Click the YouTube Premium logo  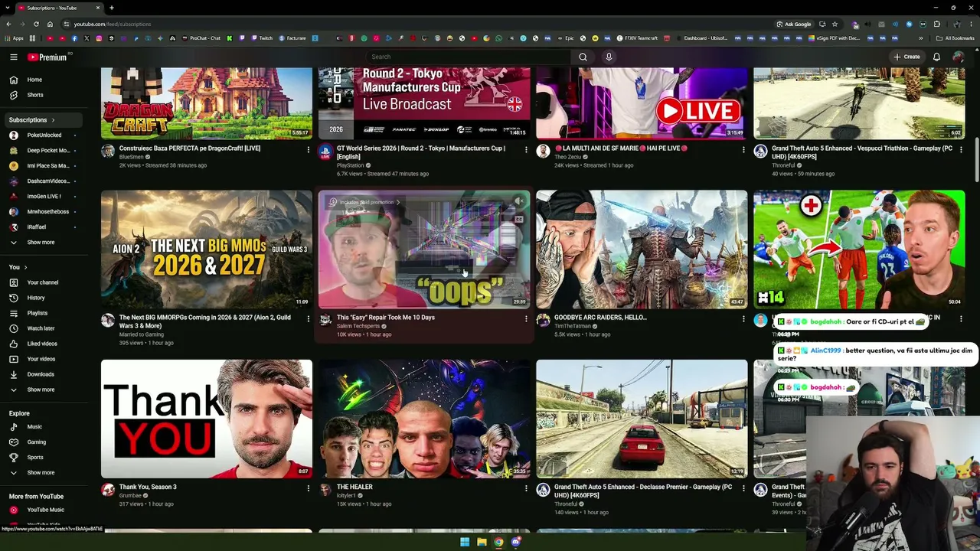pos(48,57)
